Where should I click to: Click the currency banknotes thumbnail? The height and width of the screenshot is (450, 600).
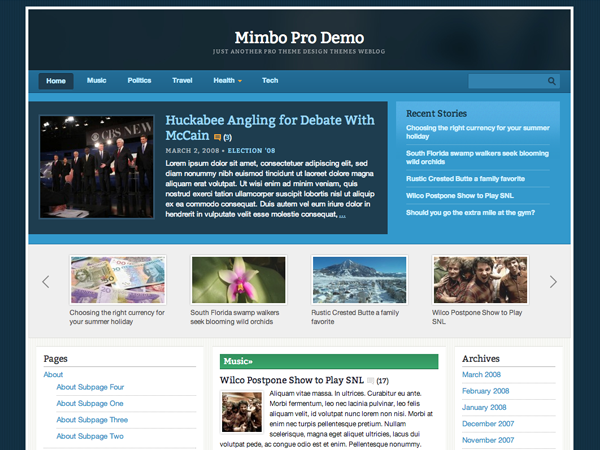[118, 280]
